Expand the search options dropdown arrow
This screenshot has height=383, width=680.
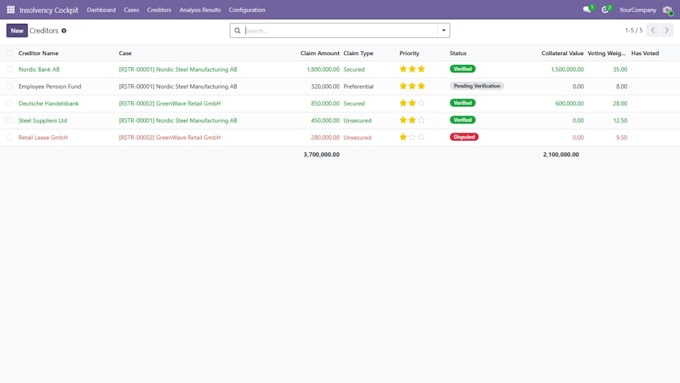click(444, 30)
